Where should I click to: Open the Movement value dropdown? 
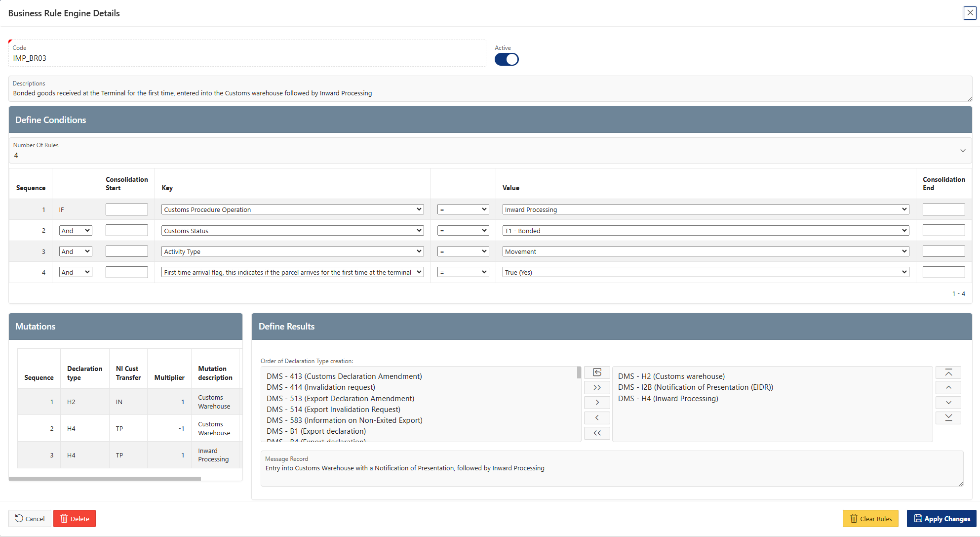point(706,251)
